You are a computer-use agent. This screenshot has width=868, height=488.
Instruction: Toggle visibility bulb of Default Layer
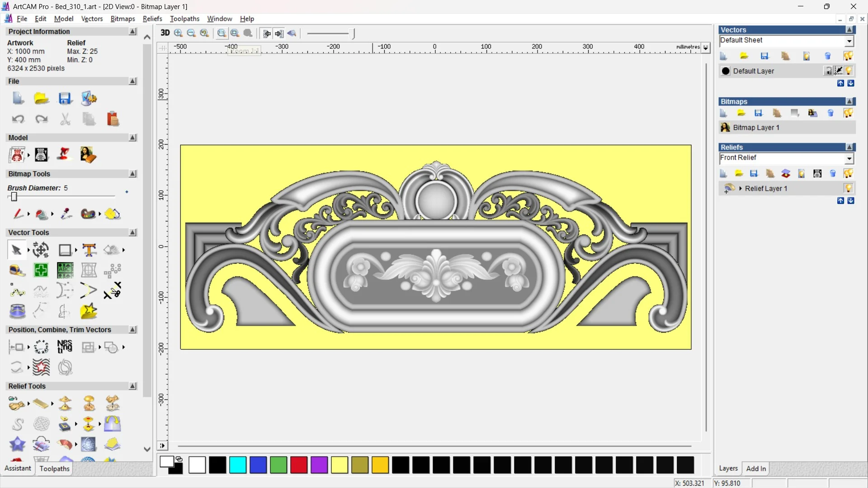pos(849,71)
